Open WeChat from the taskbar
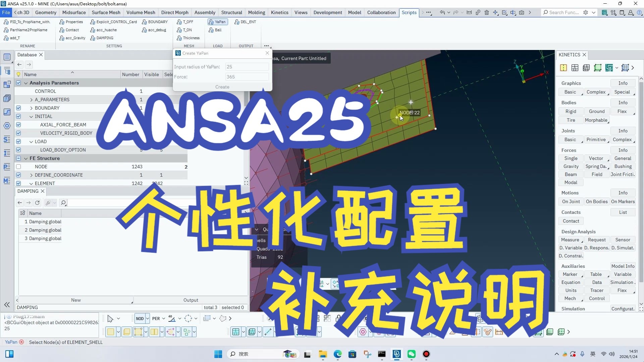 411,354
